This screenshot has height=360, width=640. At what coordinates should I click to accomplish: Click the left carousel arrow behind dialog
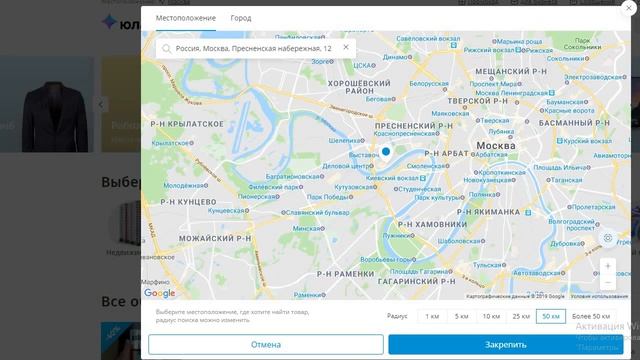coord(101,104)
